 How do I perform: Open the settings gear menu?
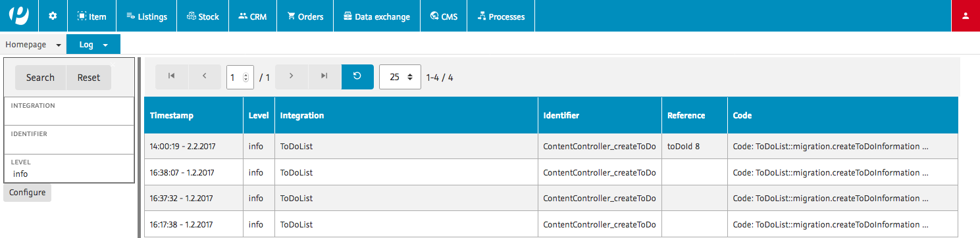[x=53, y=16]
